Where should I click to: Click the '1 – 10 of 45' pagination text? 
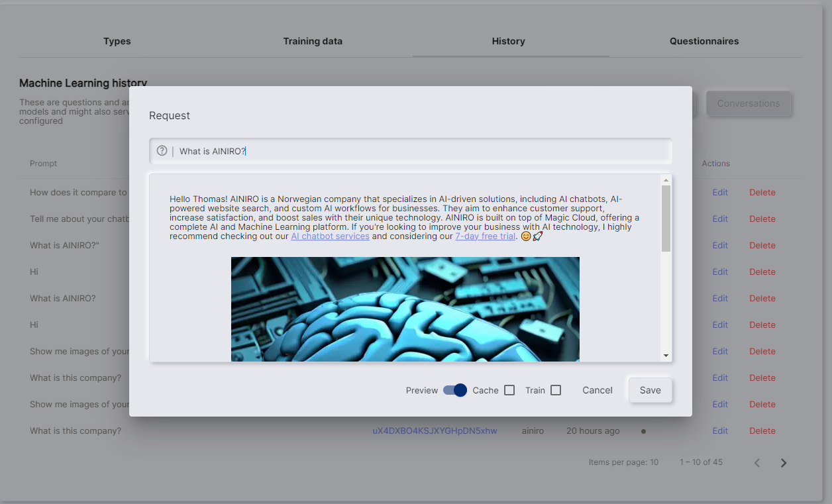701,462
